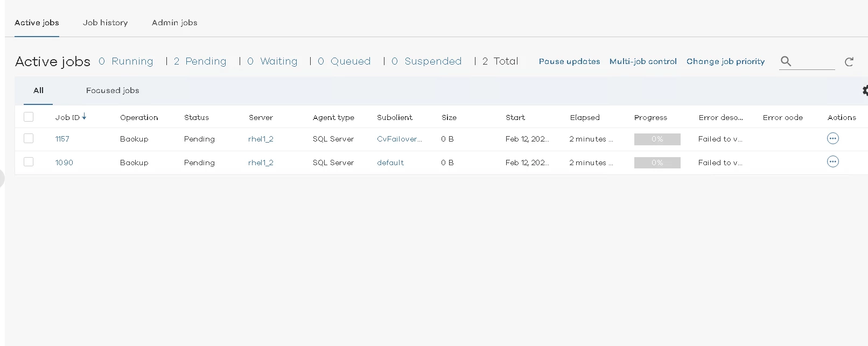Image resolution: width=868 pixels, height=346 pixels.
Task: Click the refresh jobs icon
Action: [x=849, y=62]
